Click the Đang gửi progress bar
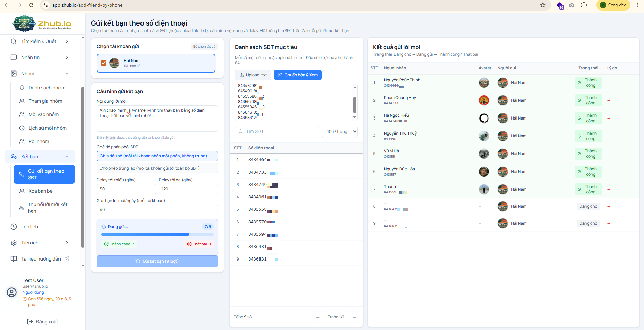The height and width of the screenshot is (330, 644). (x=157, y=234)
